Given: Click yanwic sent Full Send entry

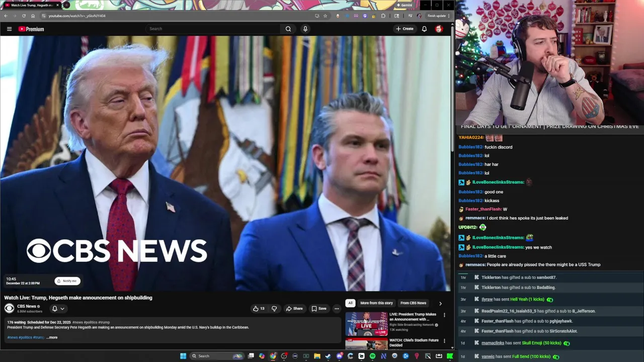Looking at the screenshot, I should (x=520, y=356).
